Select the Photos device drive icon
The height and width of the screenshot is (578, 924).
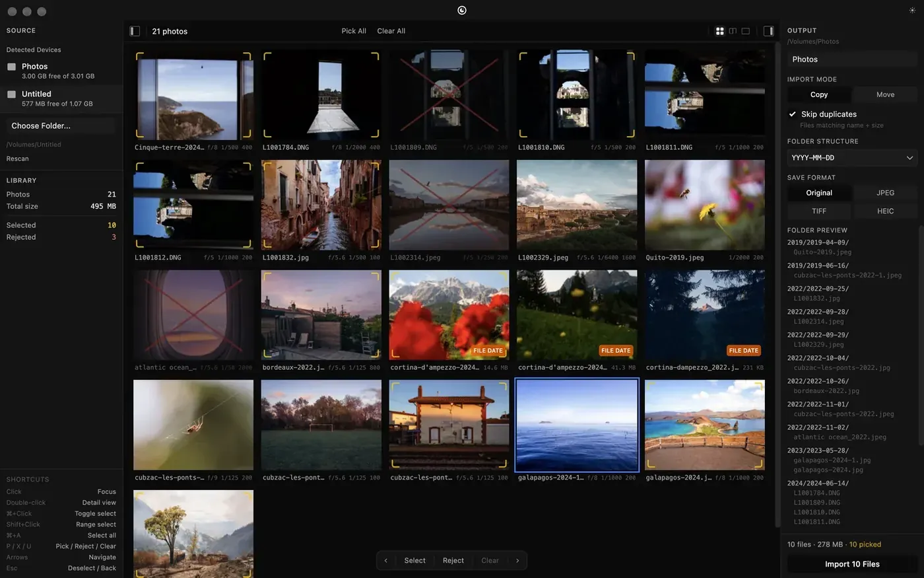[11, 67]
